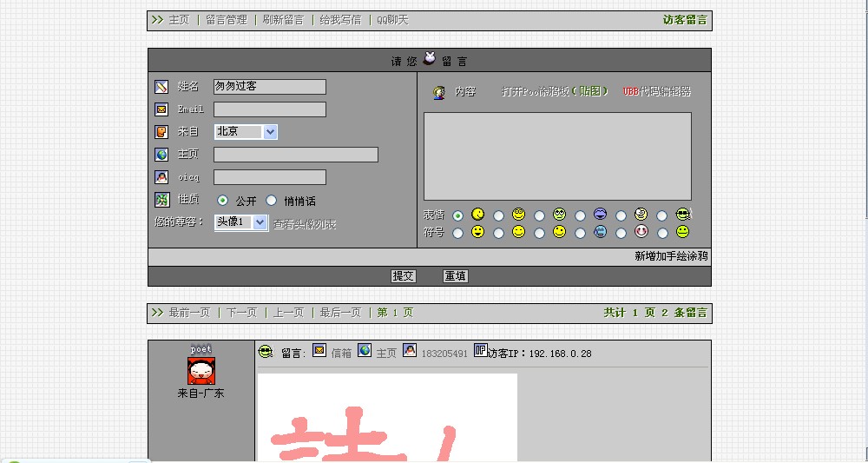The image size is (868, 463).
Task: Click the QQ penguin icon next to 183205491
Action: point(409,350)
